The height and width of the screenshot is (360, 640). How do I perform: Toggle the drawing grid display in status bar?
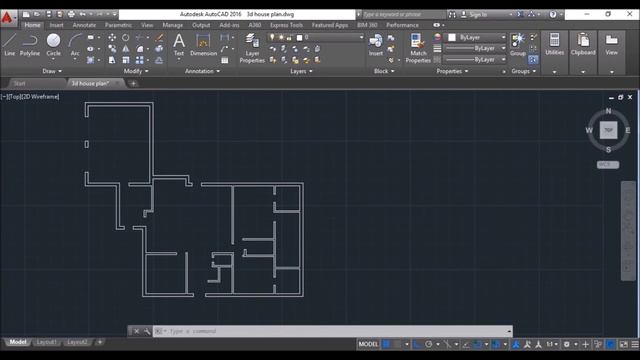(386, 344)
